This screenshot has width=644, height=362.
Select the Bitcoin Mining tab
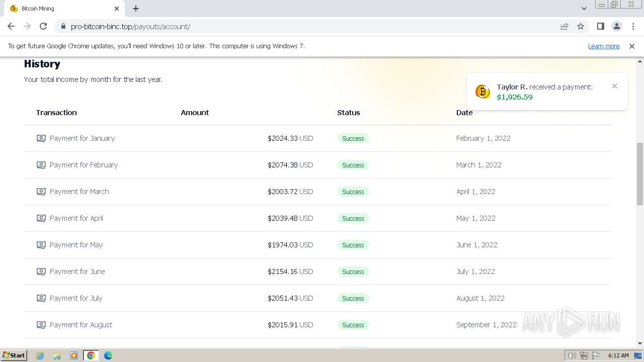coord(64,9)
